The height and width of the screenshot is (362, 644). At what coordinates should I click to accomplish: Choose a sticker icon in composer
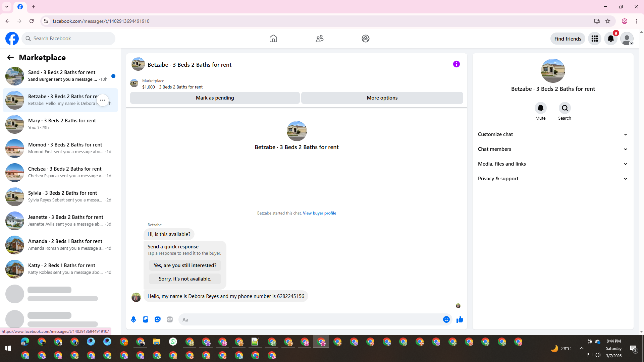coord(158,319)
